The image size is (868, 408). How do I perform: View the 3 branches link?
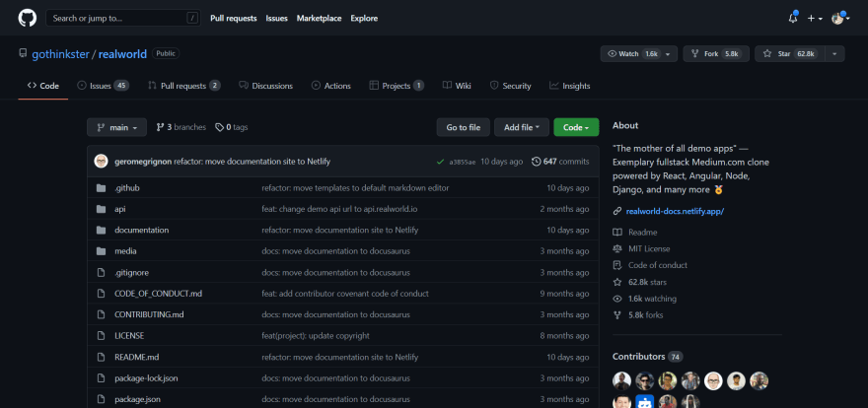(181, 127)
